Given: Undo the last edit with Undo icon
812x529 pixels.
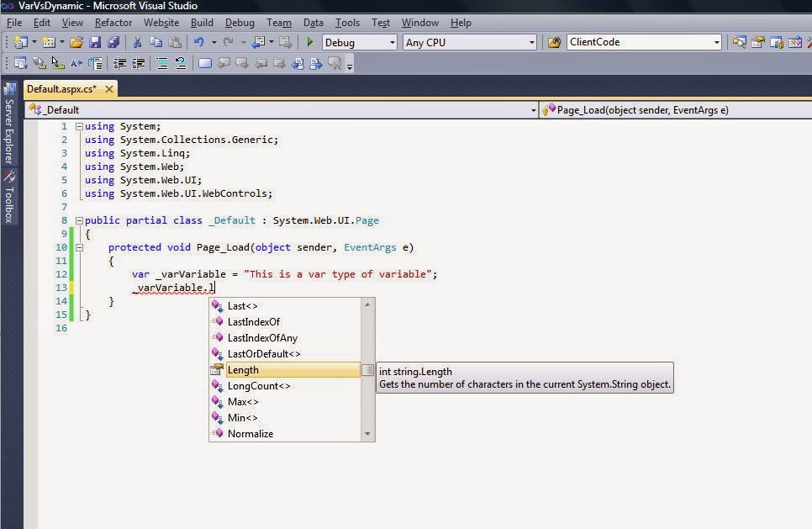Looking at the screenshot, I should click(199, 43).
